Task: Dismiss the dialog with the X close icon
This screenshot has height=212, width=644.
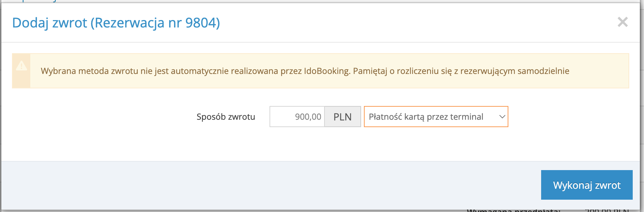Action: [x=623, y=22]
